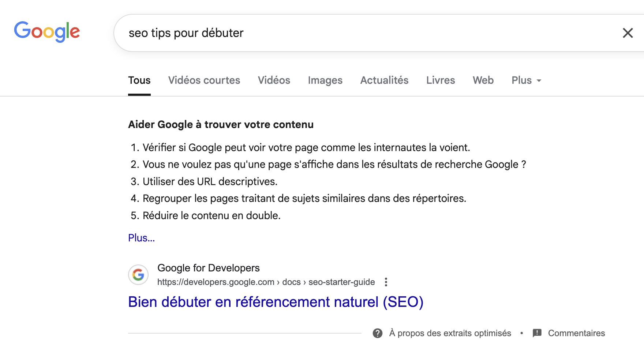This screenshot has width=644, height=357.
Task: Click the developers.google.com URL breadcrumb
Action: pyautogui.click(x=266, y=282)
